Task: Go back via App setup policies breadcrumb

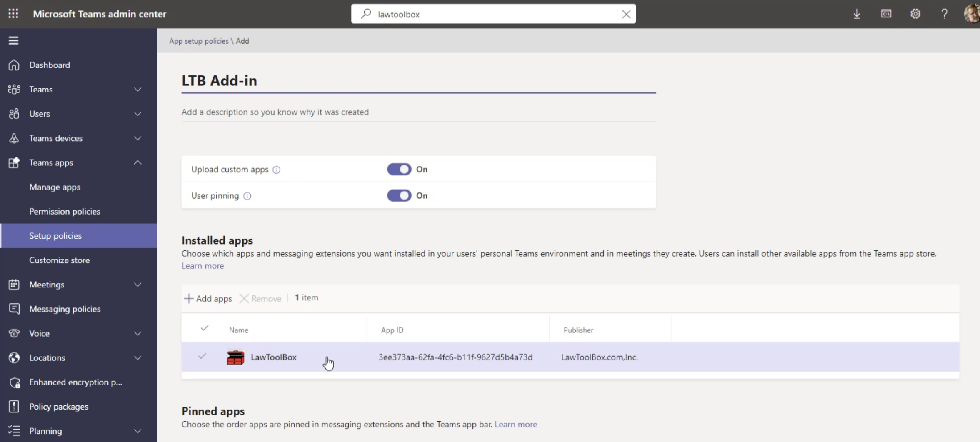Action: pos(199,41)
